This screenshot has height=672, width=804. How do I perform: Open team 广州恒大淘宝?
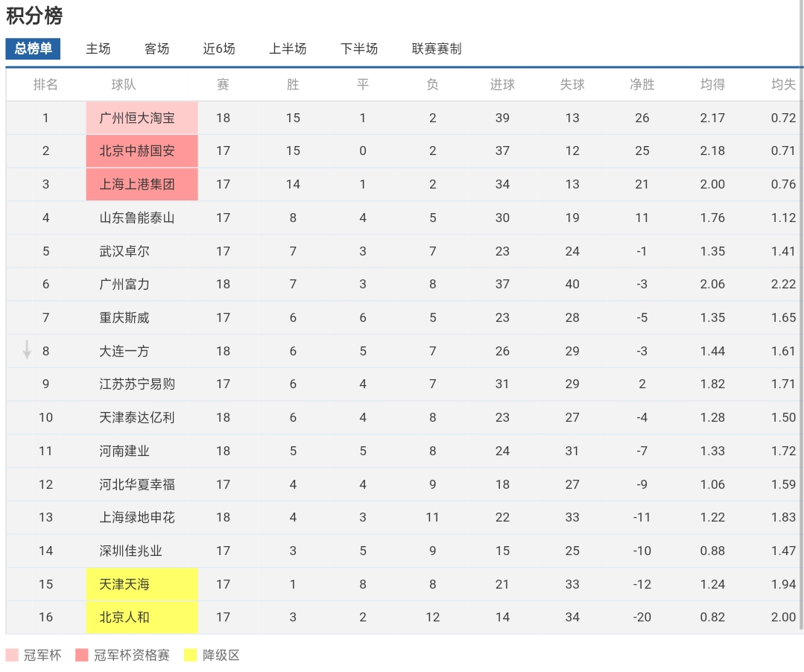click(x=137, y=118)
